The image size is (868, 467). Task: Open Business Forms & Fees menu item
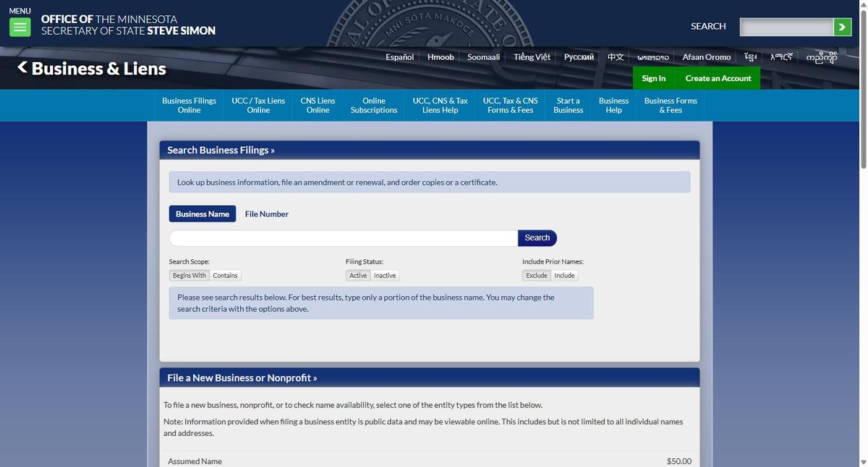(x=671, y=105)
